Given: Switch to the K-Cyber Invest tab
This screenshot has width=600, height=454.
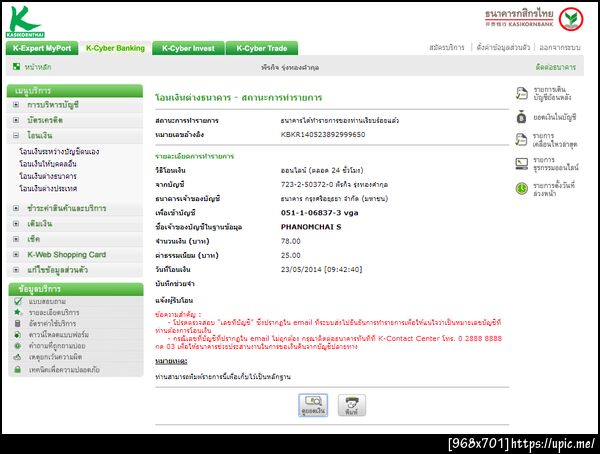Looking at the screenshot, I should coord(188,48).
